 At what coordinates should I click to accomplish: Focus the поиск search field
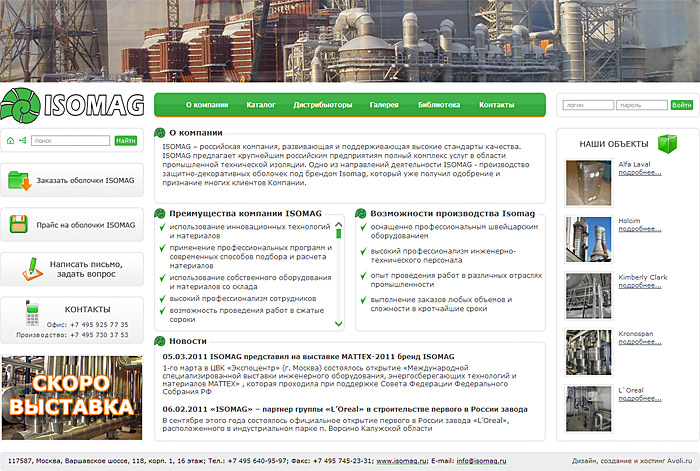coord(71,141)
